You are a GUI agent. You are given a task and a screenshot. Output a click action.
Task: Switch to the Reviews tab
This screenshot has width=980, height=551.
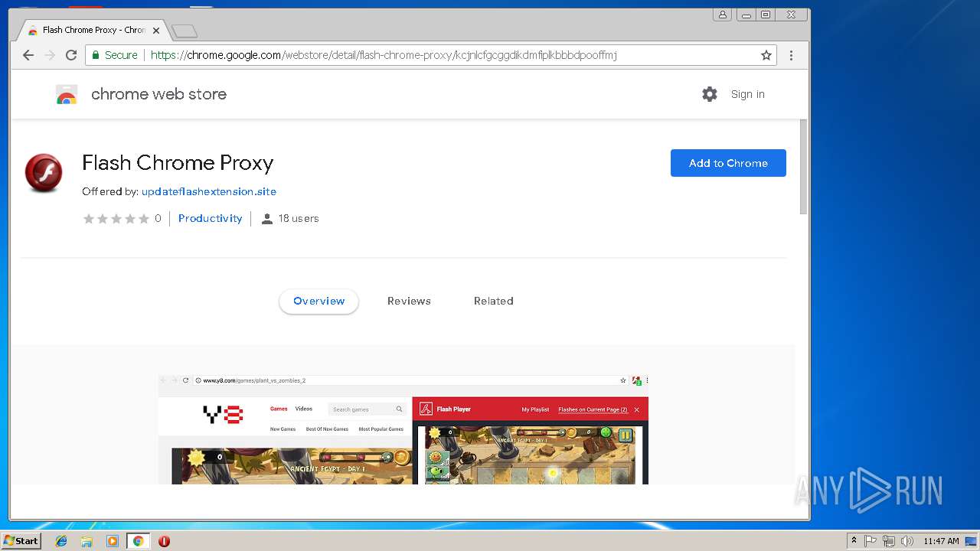pos(409,301)
